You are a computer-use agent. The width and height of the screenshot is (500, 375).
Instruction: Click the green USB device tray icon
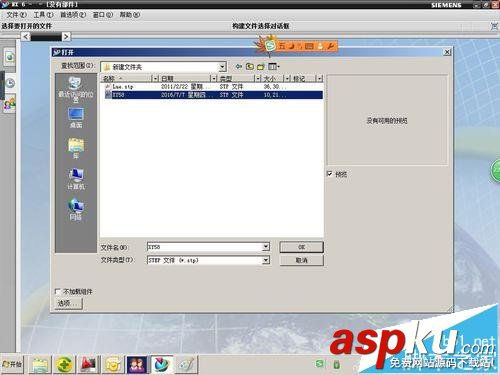[336, 364]
